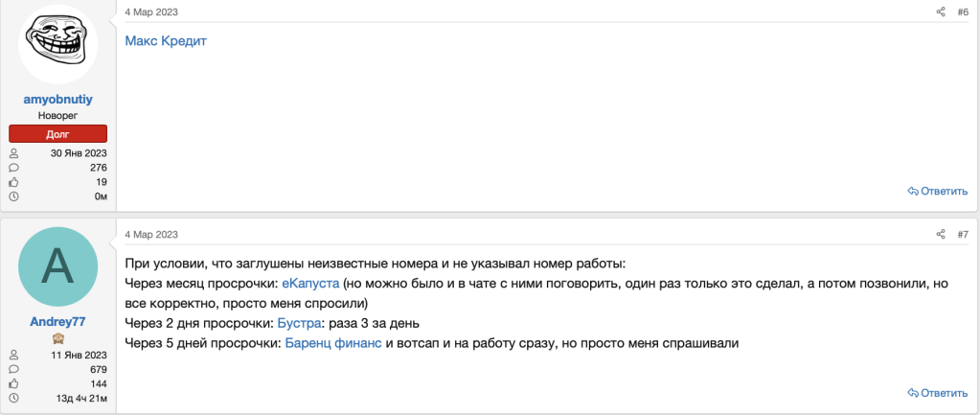980x415 pixels.
Task: Click the messages bubble icon for amyobnutiy
Action: pyautogui.click(x=13, y=168)
